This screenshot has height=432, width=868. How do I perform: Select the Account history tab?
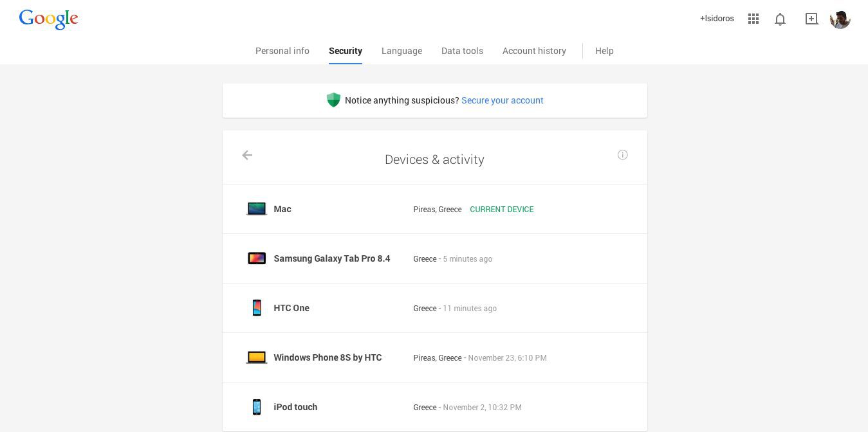pyautogui.click(x=534, y=51)
